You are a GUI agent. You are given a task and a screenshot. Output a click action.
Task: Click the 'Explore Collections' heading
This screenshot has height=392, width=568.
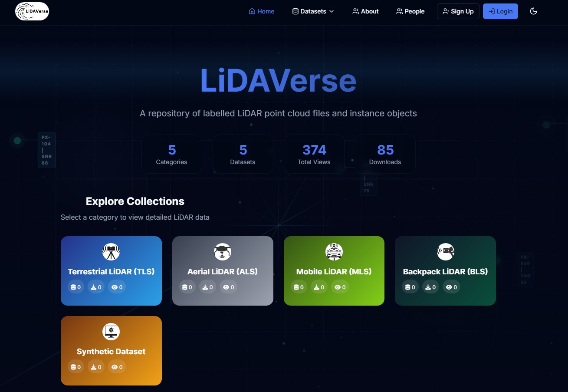coord(135,201)
